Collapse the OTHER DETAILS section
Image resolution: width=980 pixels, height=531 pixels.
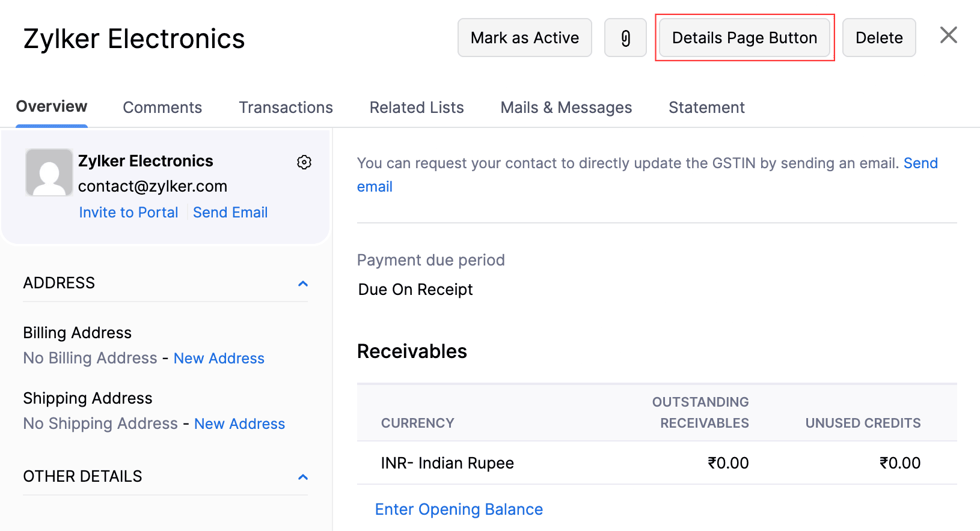coord(303,477)
